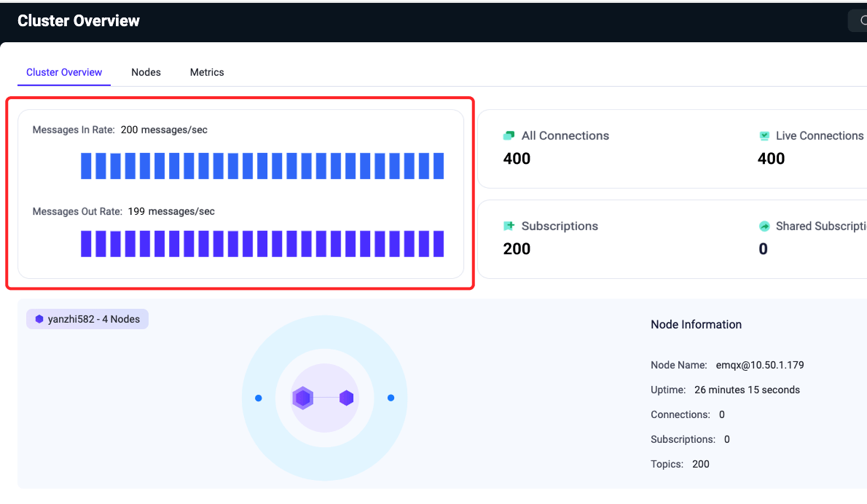Switch to the Nodes tab
867x504 pixels.
coord(146,73)
